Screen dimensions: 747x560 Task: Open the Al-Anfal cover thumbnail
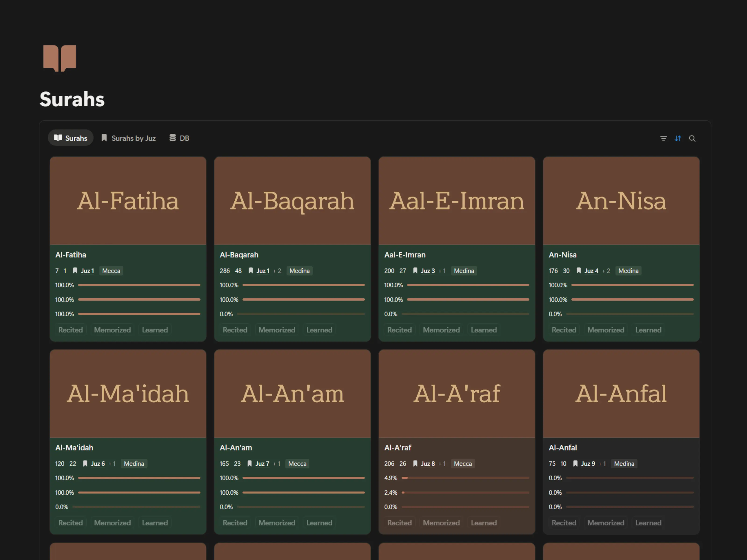point(621,394)
